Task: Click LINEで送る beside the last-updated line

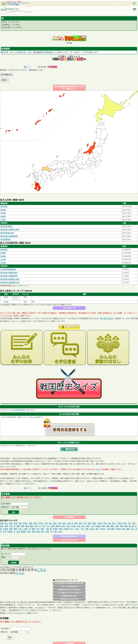Action: coord(42,67)
